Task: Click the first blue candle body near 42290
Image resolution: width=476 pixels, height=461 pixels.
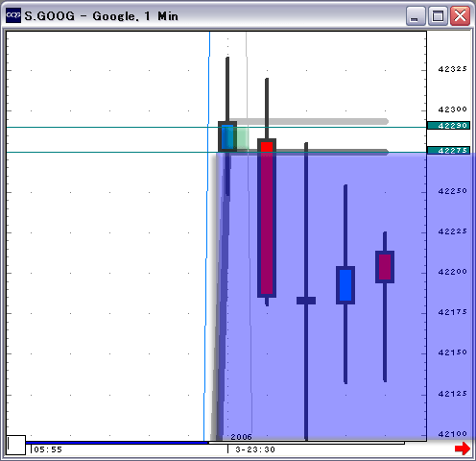Action: click(227, 136)
